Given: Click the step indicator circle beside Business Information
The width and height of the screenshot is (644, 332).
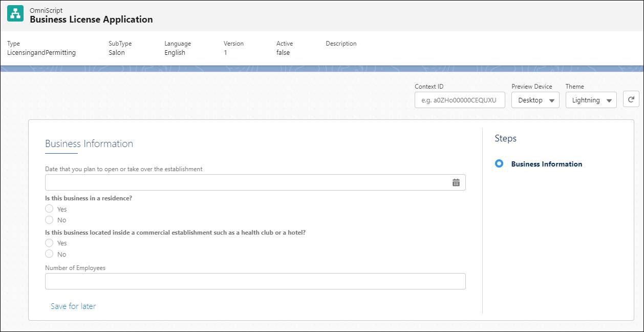Looking at the screenshot, I should [499, 163].
